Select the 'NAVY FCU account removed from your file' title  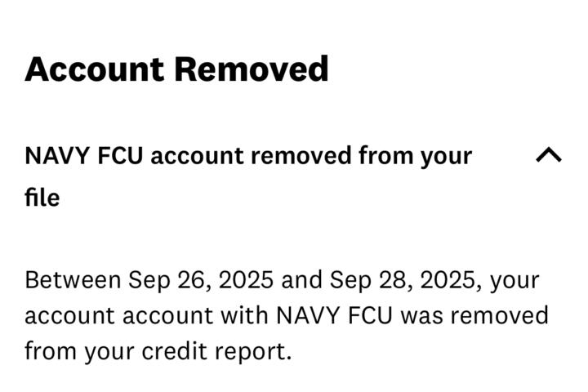click(248, 155)
